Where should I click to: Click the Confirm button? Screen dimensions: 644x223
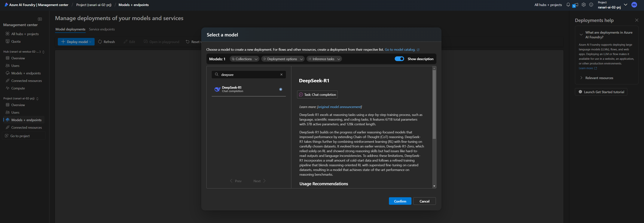tap(400, 201)
